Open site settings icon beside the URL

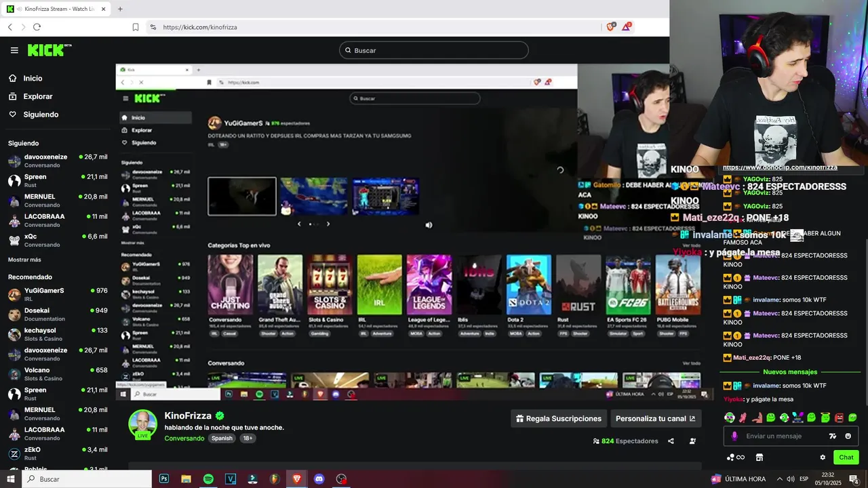coord(153,27)
